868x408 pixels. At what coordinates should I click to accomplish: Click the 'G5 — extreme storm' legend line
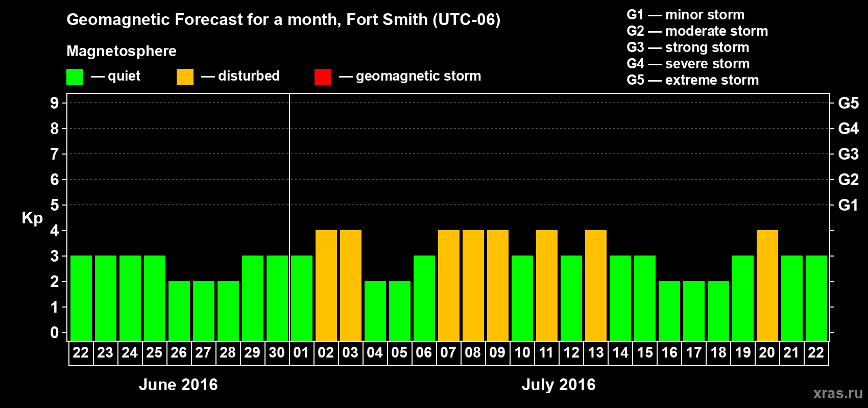[692, 80]
